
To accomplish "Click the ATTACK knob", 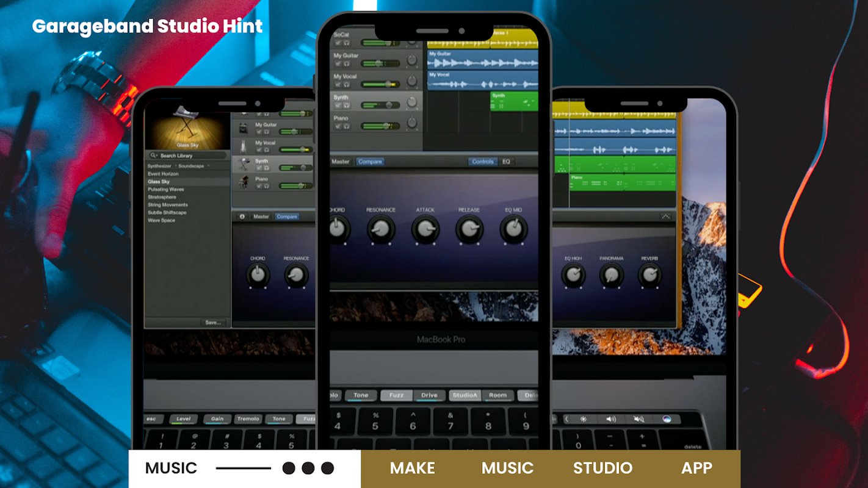I will [425, 230].
